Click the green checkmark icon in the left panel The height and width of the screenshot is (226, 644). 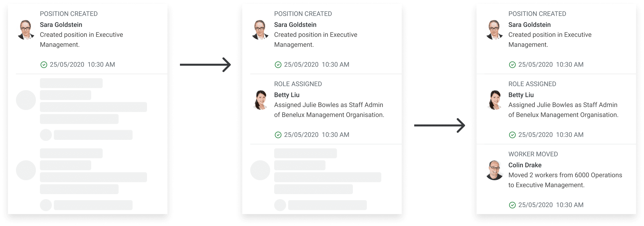(44, 65)
